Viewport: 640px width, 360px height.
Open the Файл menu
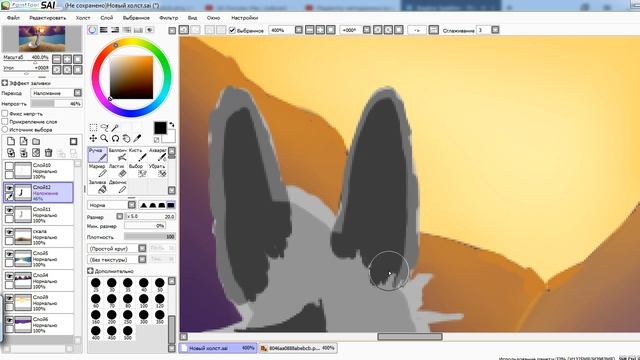pyautogui.click(x=13, y=18)
